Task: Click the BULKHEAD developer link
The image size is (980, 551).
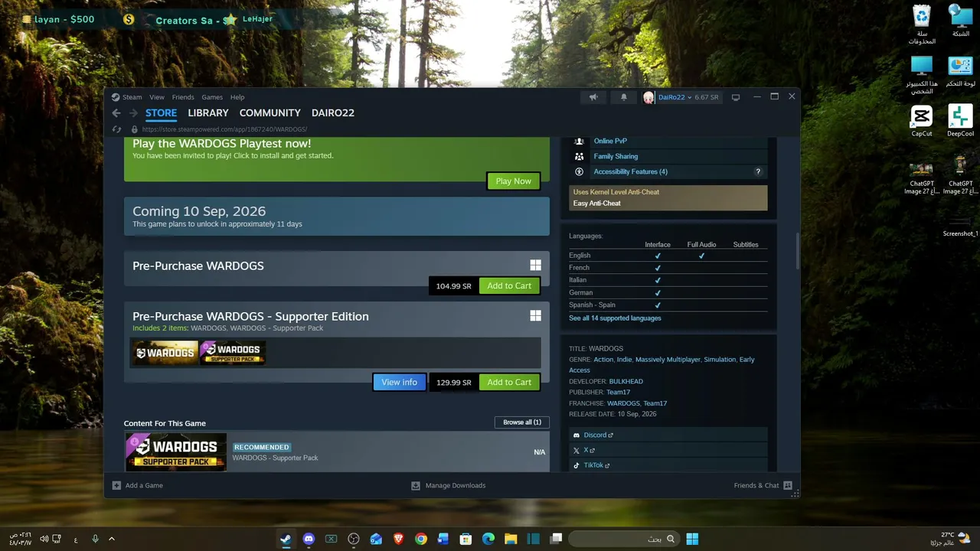Action: [x=626, y=381]
